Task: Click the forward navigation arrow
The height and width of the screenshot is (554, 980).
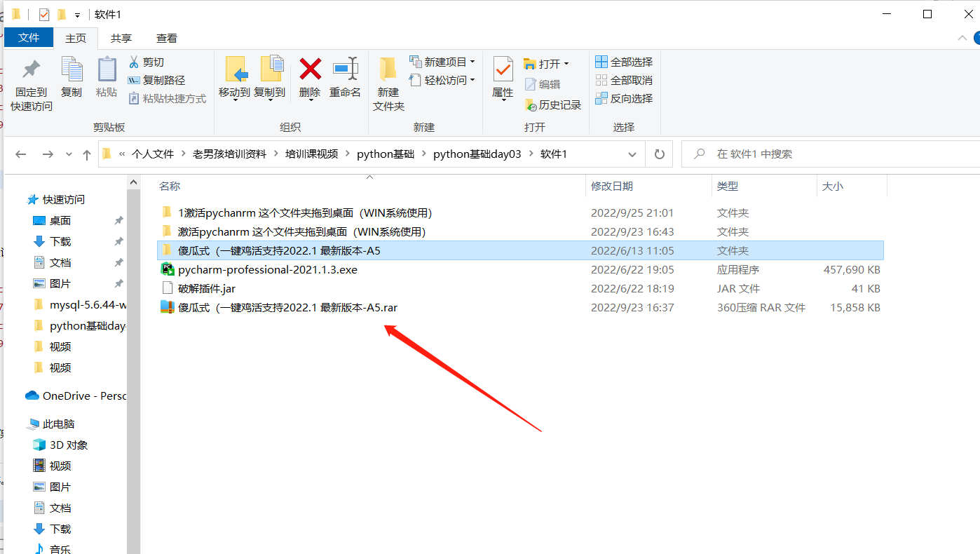Action: 48,154
